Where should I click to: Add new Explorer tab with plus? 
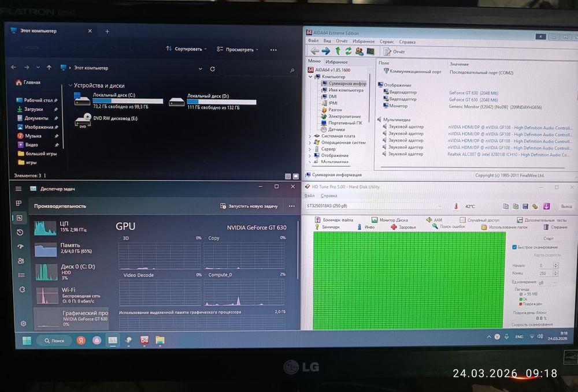click(x=108, y=32)
